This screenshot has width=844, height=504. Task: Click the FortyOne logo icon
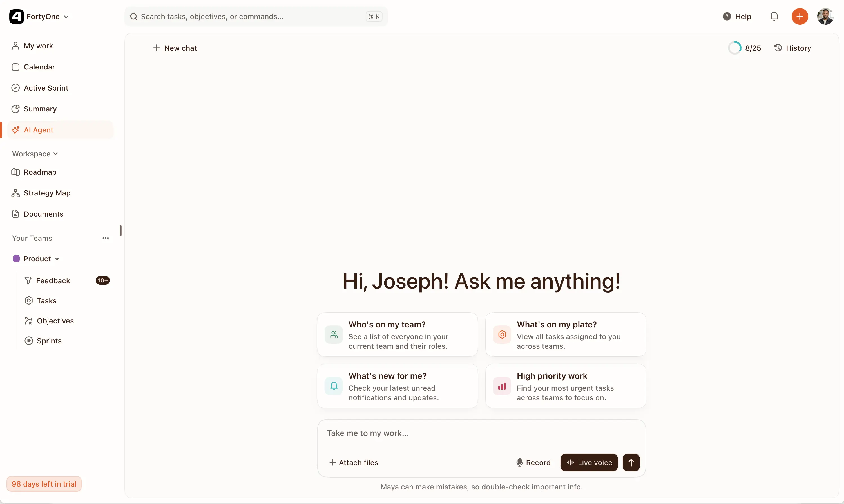pos(16,17)
